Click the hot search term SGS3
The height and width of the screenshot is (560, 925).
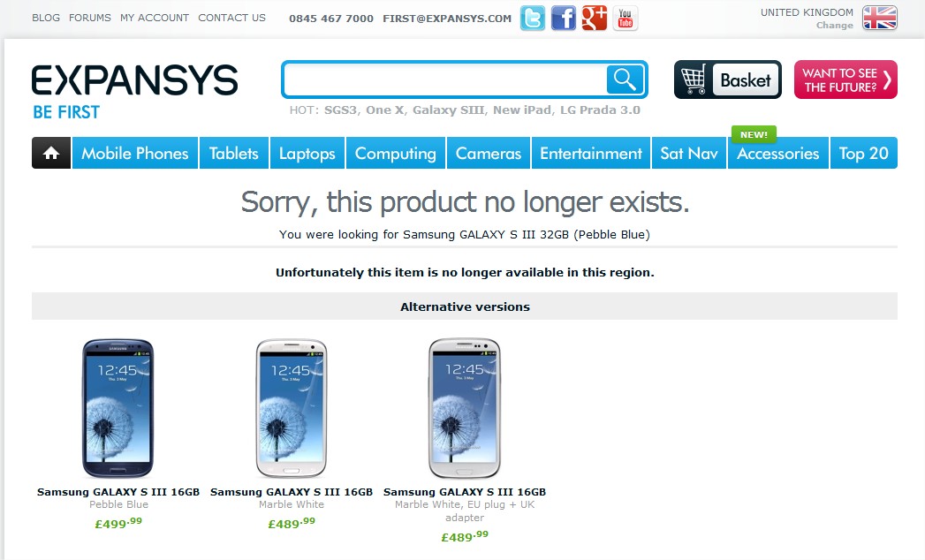[x=340, y=110]
